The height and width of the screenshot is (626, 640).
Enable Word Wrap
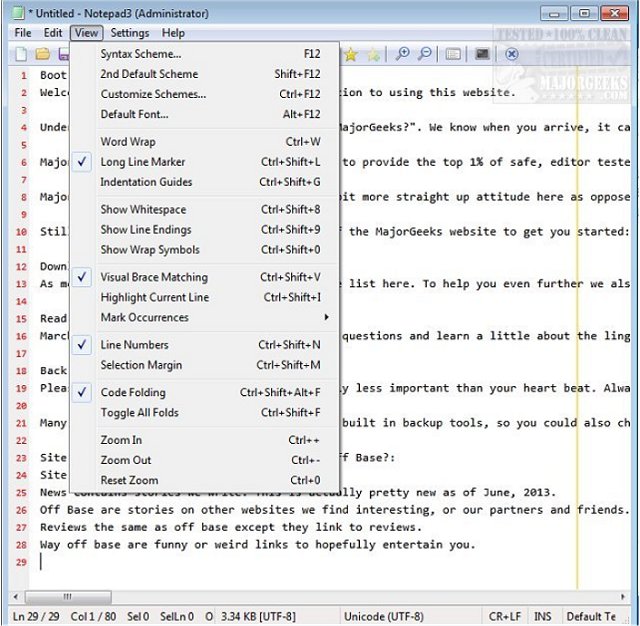pos(205,142)
